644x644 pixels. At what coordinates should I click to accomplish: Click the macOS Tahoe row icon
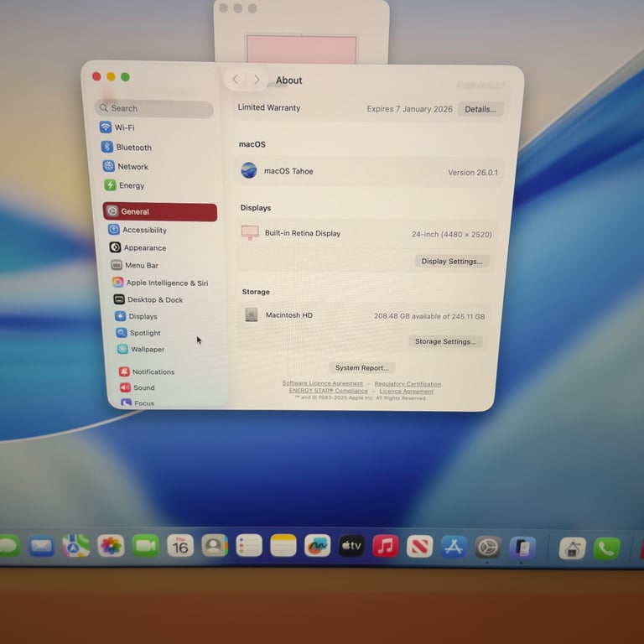[x=249, y=170]
